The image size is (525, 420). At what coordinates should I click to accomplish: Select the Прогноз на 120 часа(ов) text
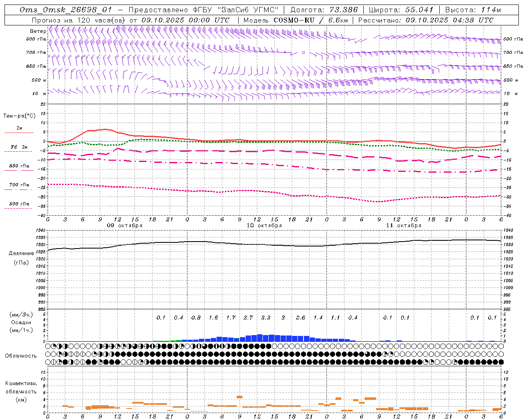(x=79, y=20)
